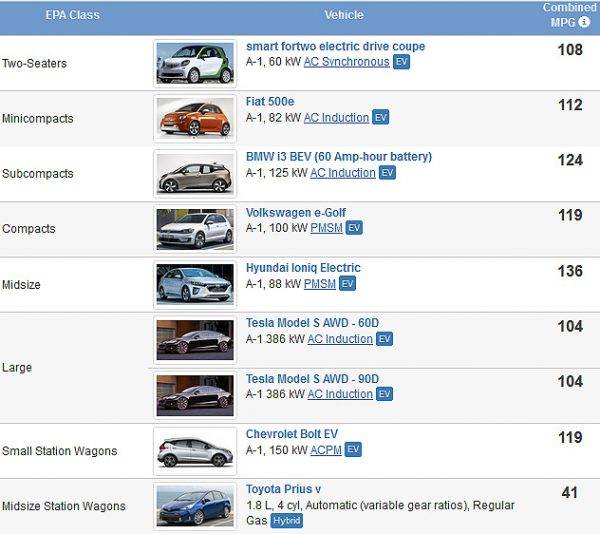
Task: Click the Combined MPG info icon
Action: click(x=584, y=22)
